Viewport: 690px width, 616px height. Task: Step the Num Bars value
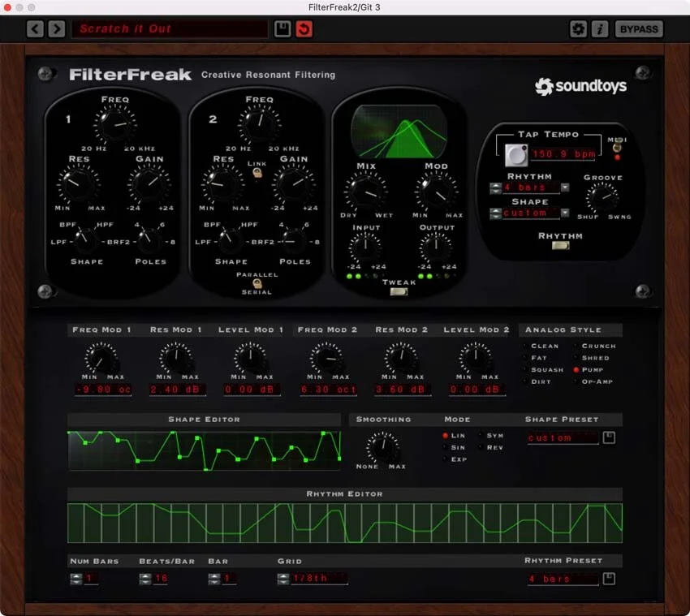click(x=75, y=579)
